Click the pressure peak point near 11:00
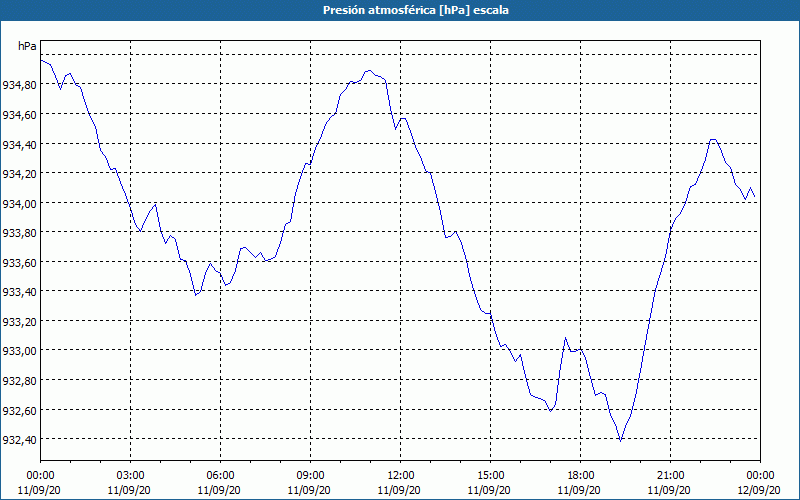The width and height of the screenshot is (800, 500). [x=369, y=70]
